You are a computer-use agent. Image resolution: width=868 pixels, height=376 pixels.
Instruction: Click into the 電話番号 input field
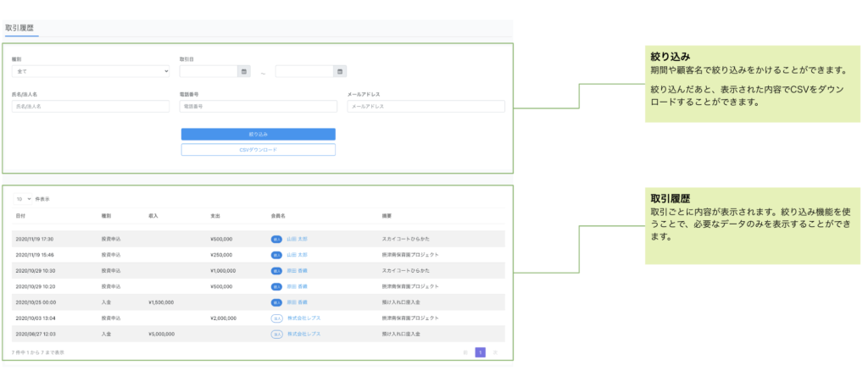coord(259,107)
